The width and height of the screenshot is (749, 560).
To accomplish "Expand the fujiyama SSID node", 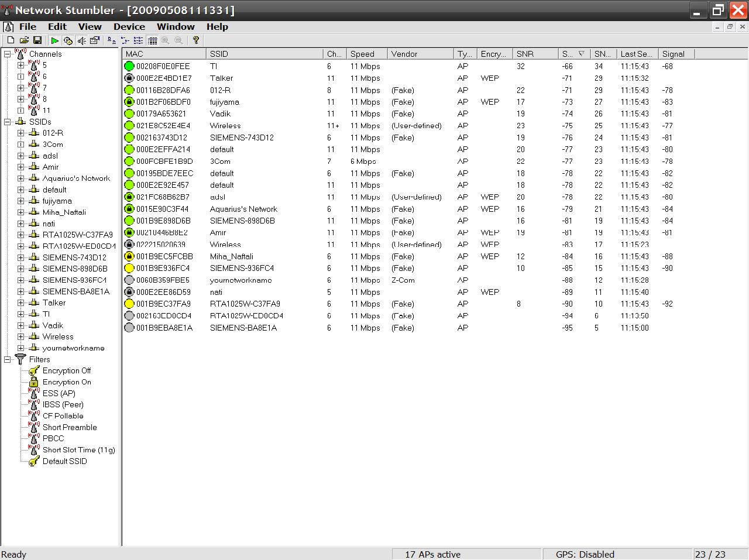I will [21, 201].
